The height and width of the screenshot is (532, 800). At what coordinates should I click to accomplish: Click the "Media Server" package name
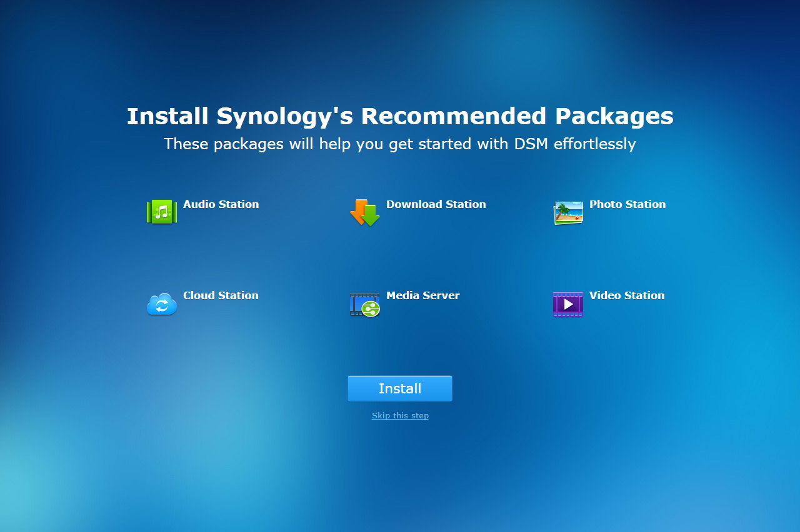[x=422, y=295]
